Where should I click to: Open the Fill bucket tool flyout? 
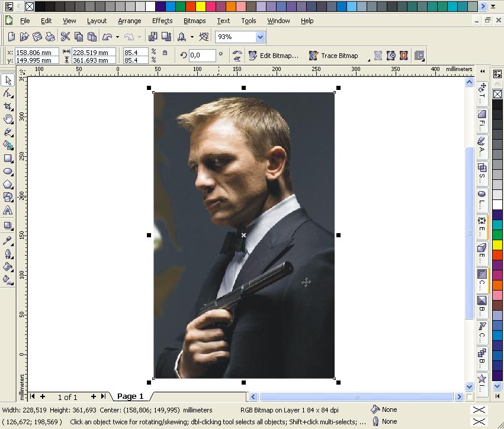click(8, 267)
